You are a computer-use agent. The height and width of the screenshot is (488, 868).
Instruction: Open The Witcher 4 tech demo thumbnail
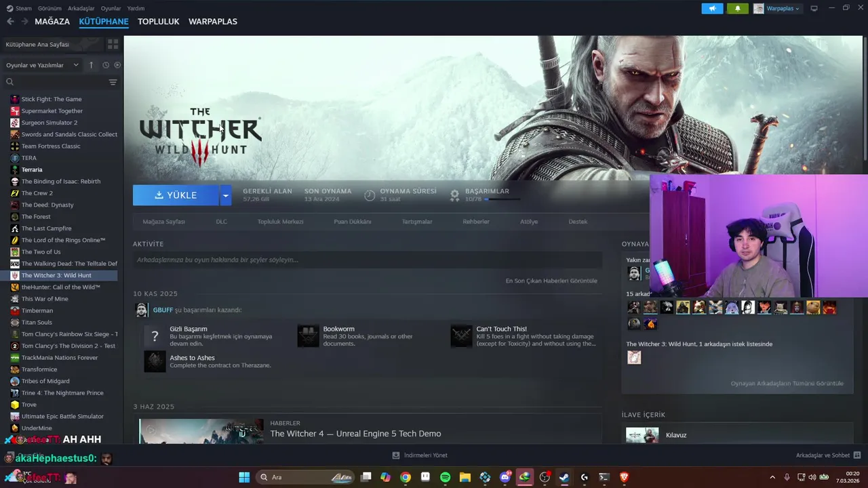(x=201, y=432)
